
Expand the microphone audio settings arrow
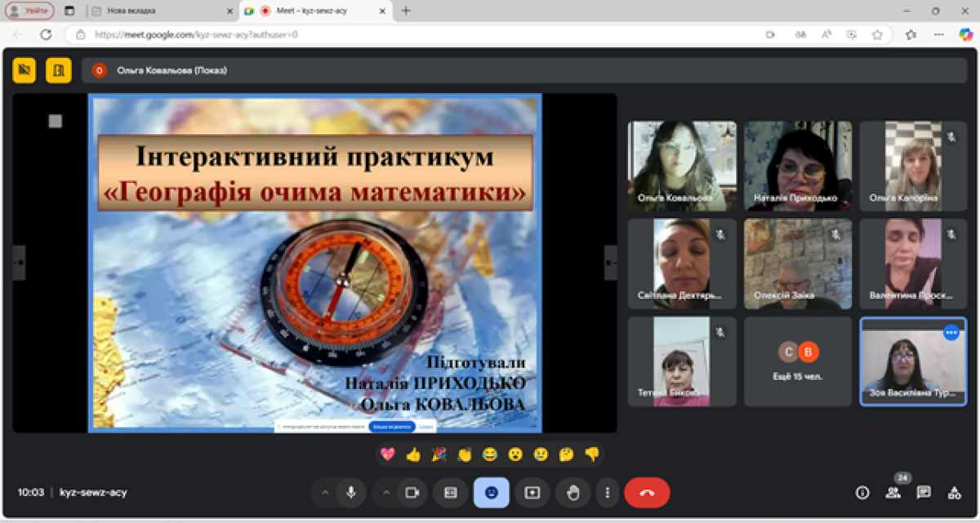(x=325, y=493)
